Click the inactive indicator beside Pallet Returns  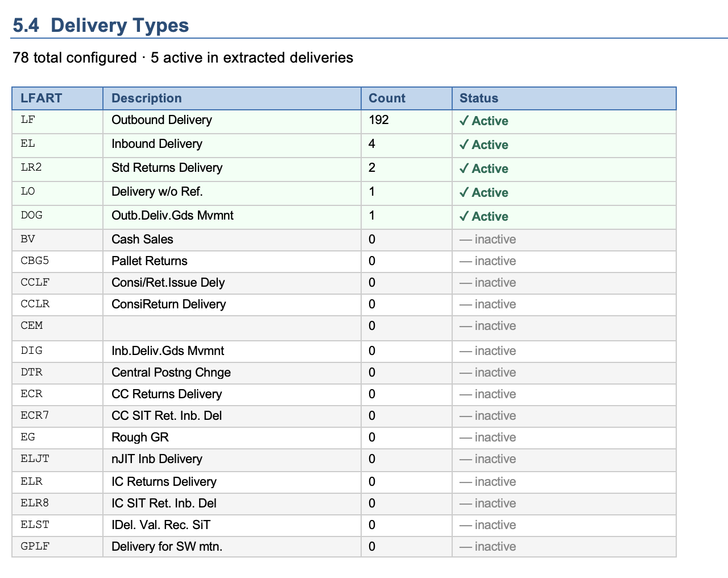tap(487, 261)
